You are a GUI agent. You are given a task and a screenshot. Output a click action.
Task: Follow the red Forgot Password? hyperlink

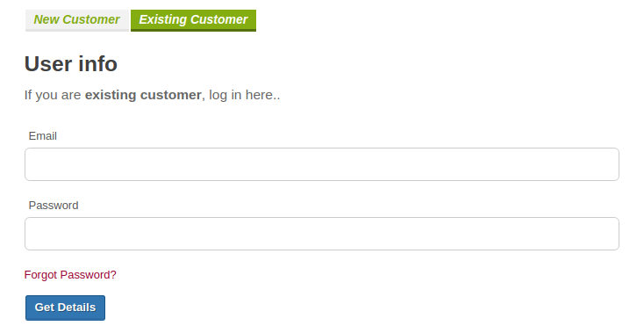click(70, 275)
